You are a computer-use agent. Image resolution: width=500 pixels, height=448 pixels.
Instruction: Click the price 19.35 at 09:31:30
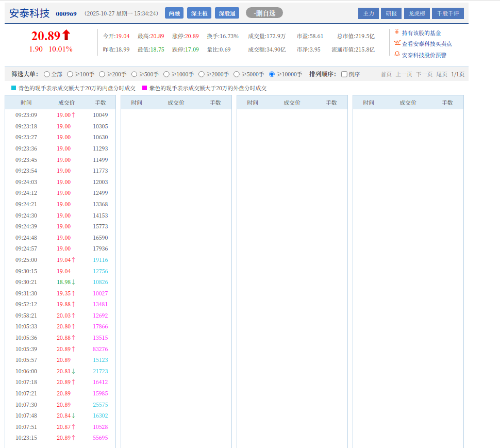[x=64, y=293]
